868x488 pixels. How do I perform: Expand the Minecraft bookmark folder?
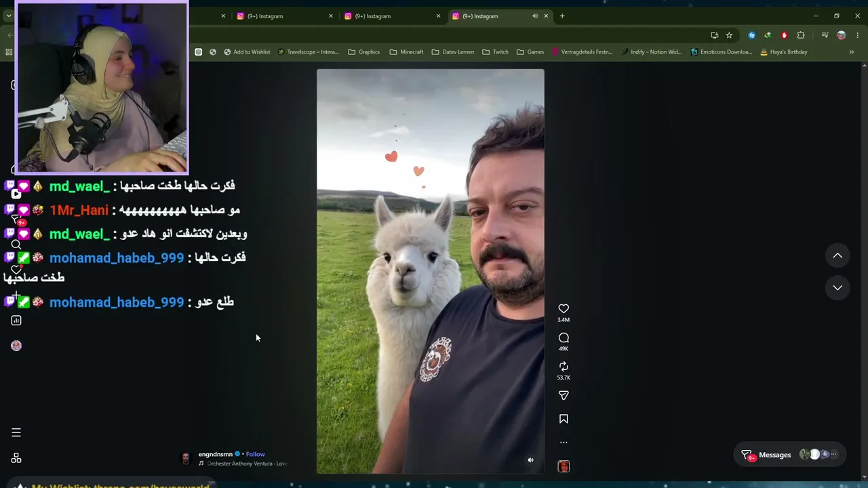tap(406, 52)
